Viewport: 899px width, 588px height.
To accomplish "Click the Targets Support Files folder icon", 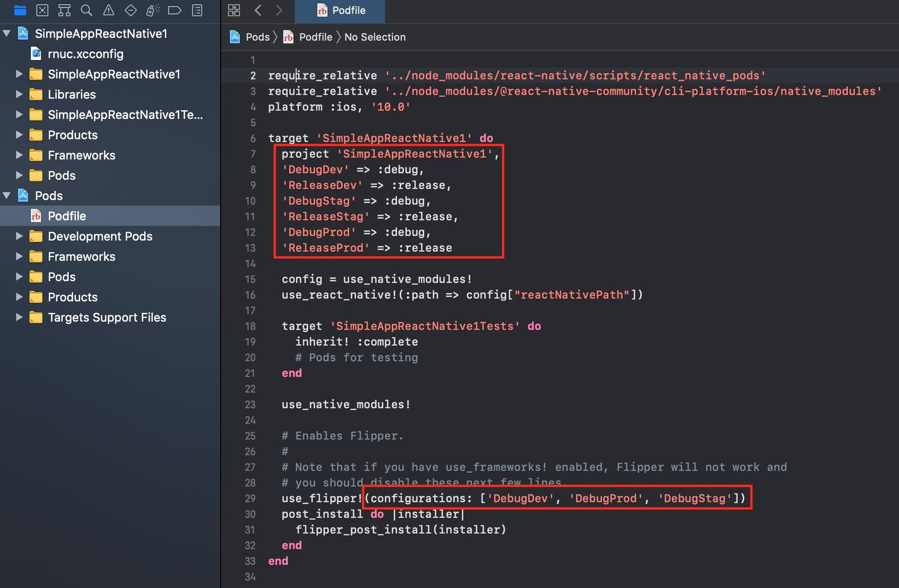I will [x=36, y=317].
